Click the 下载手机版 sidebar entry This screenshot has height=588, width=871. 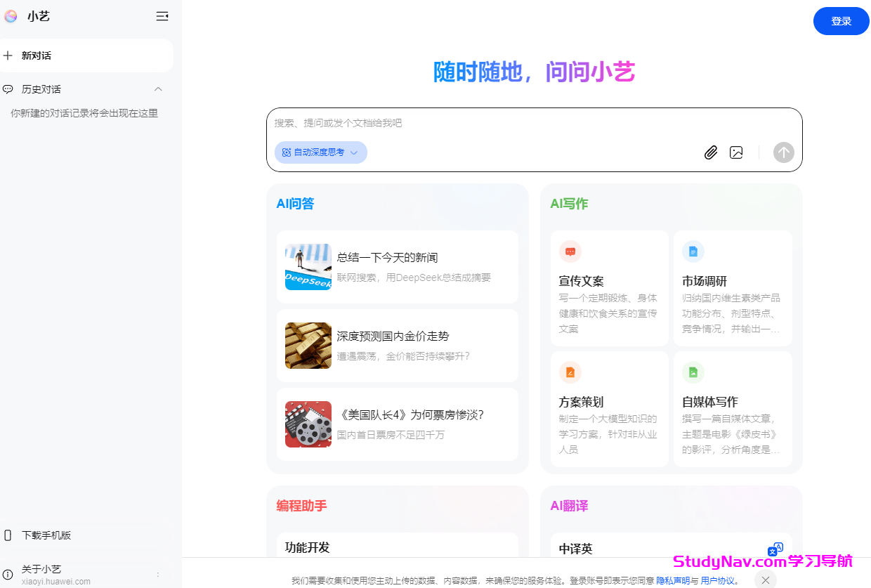pyautogui.click(x=46, y=535)
